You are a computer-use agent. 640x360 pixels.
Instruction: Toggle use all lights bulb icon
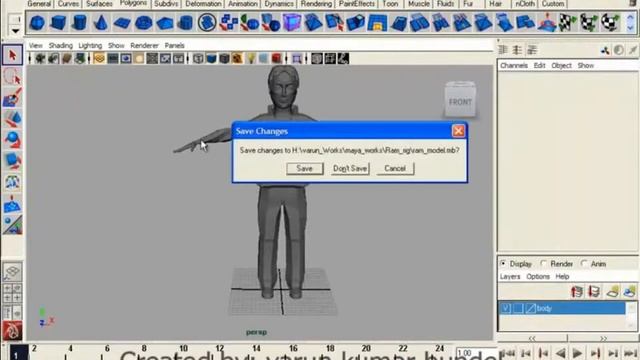click(x=251, y=59)
